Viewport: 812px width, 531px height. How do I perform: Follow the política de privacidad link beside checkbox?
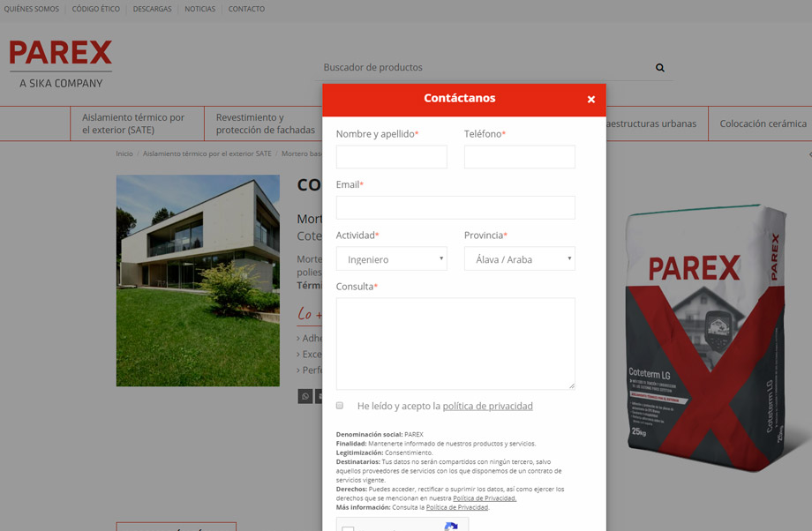(x=487, y=407)
